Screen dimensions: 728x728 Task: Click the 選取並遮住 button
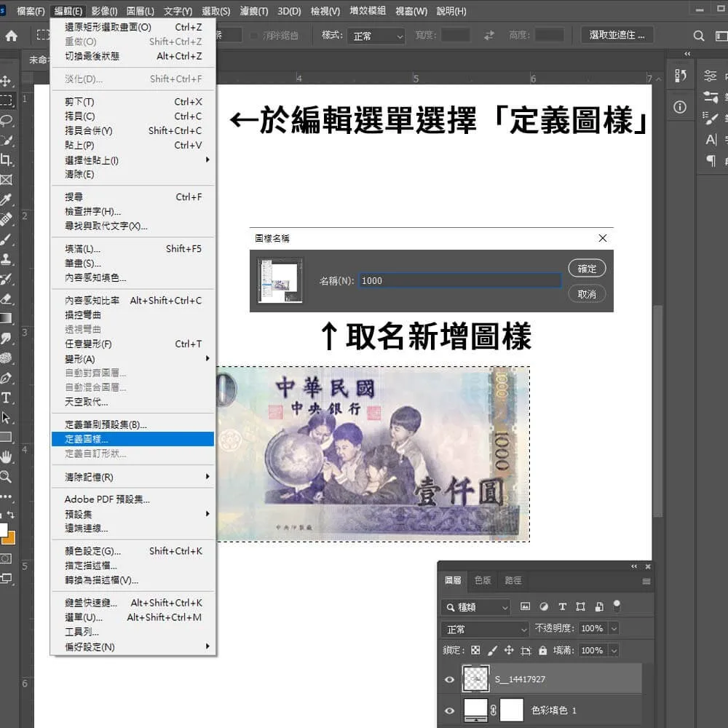point(617,35)
